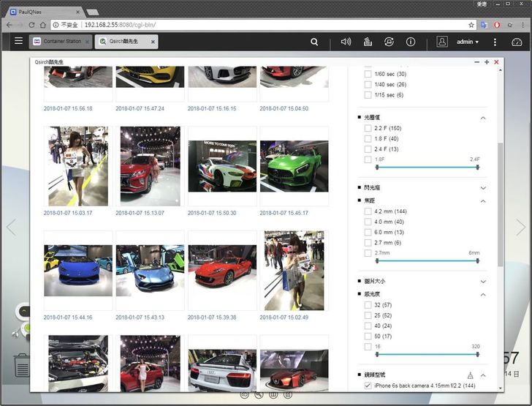Click the trash can icon on desktop
The image size is (532, 406).
coord(21,365)
